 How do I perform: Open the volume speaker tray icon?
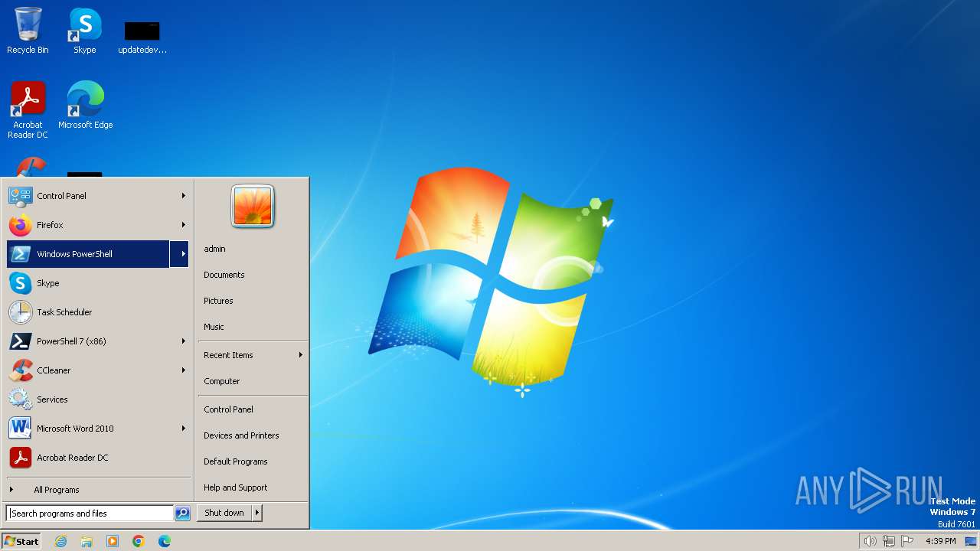pos(870,541)
